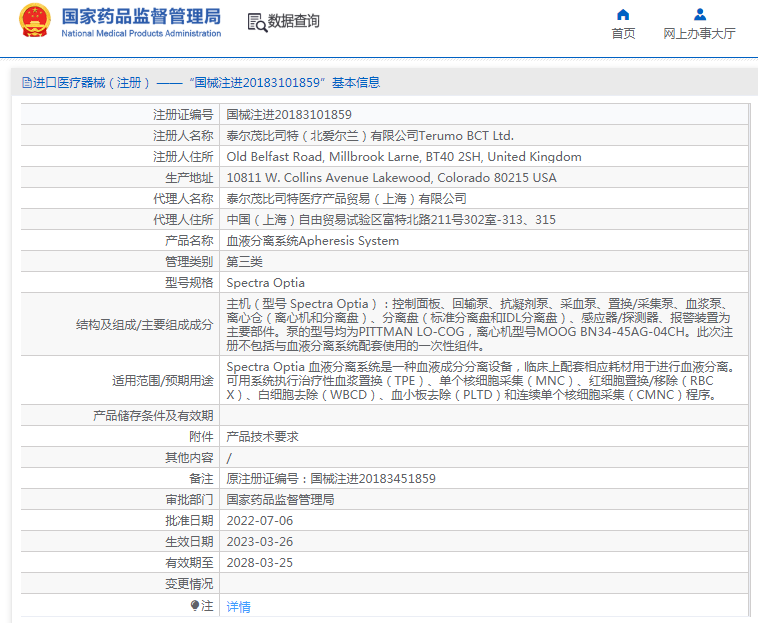Click the 代理人名称 row label

click(183, 199)
